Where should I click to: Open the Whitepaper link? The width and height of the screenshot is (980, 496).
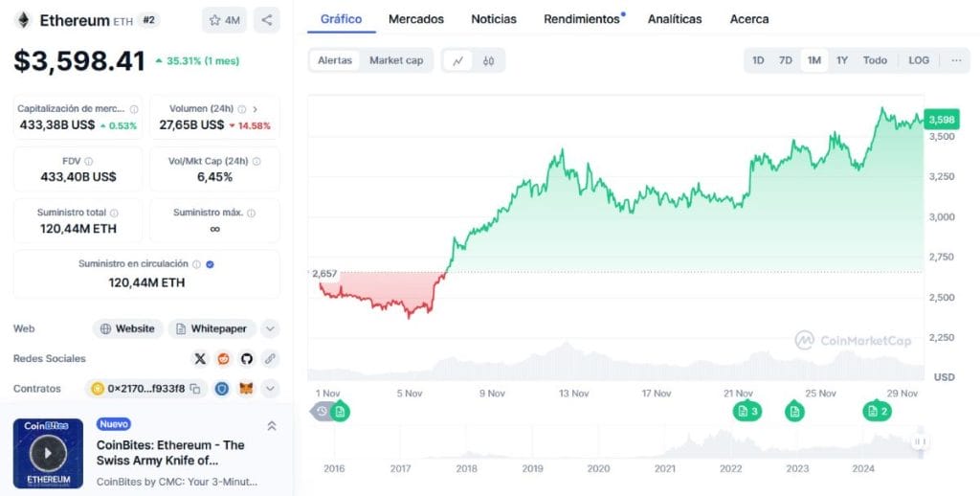[x=212, y=328]
